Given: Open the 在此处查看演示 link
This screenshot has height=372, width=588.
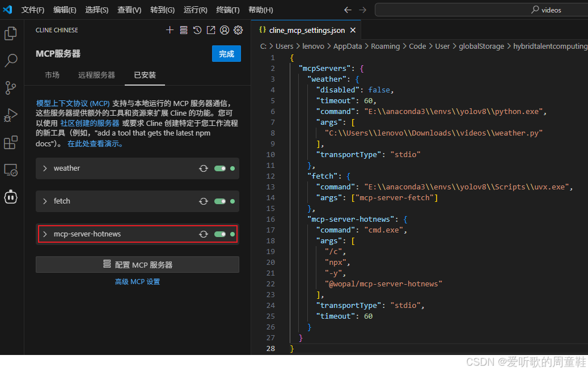Looking at the screenshot, I should (95, 143).
